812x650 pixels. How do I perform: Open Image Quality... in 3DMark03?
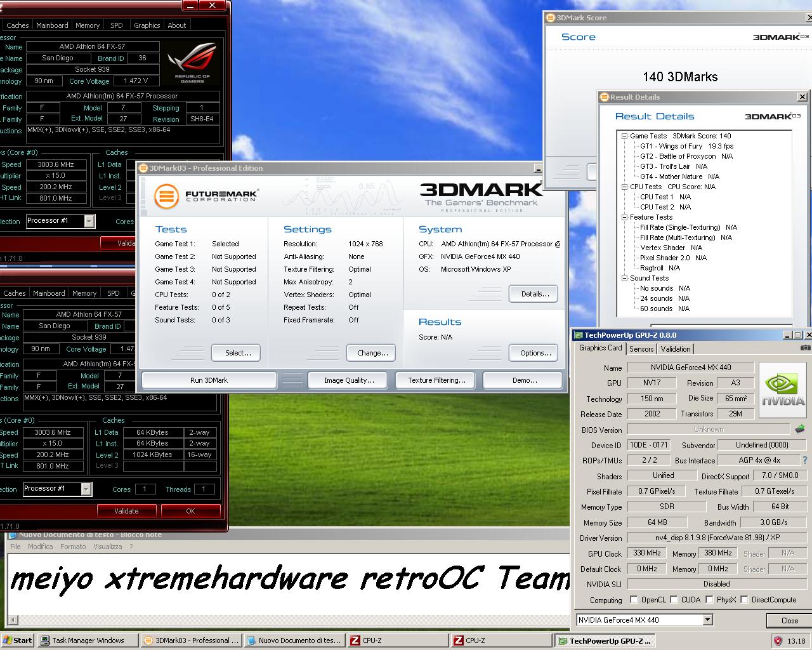pyautogui.click(x=349, y=380)
